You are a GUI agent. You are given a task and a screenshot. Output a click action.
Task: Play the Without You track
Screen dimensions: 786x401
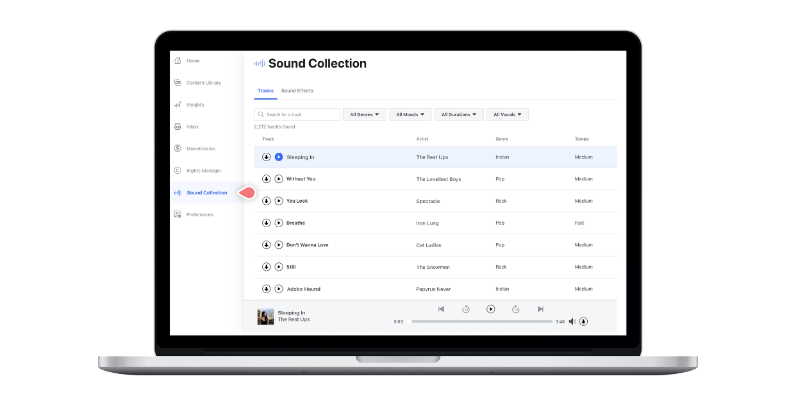279,179
